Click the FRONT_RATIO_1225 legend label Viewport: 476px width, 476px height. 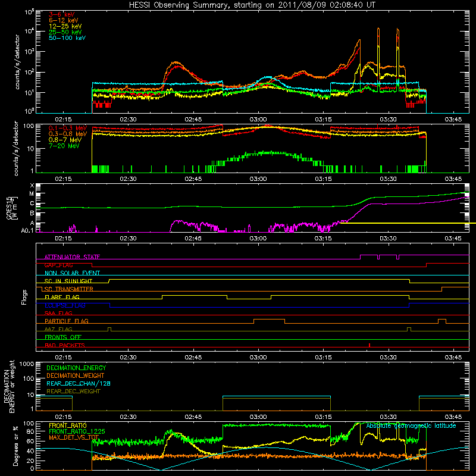[77, 431]
